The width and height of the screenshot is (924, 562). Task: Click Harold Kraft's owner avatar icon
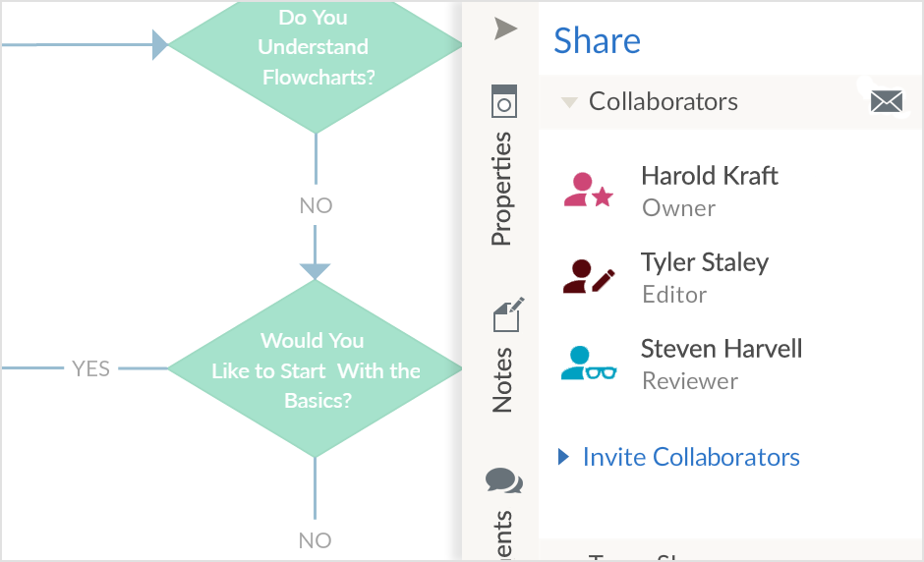tap(588, 190)
